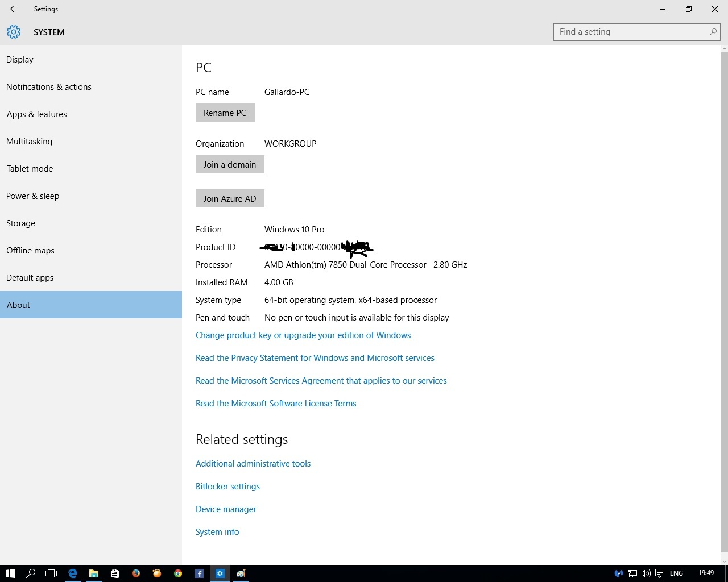
Task: Open the Display settings page
Action: tap(91, 60)
